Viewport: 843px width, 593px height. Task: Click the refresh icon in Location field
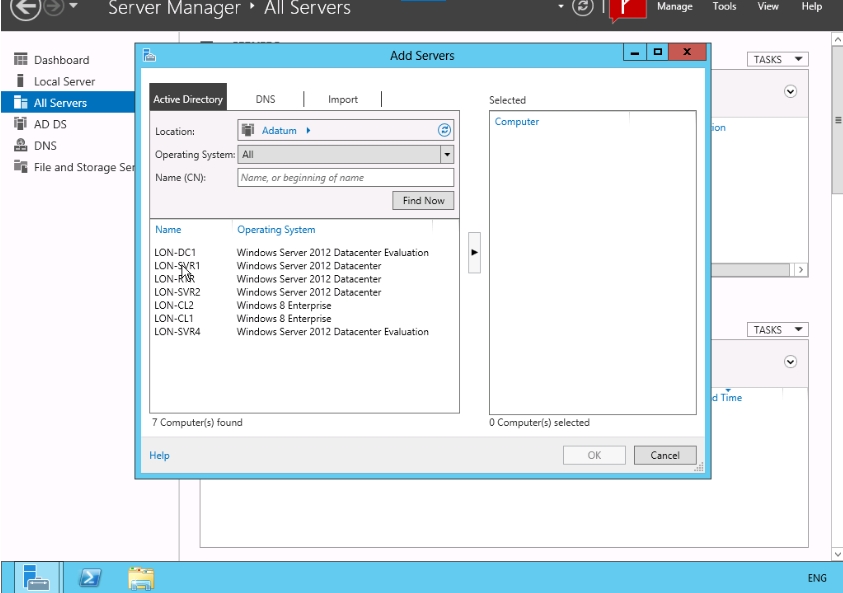tap(444, 130)
